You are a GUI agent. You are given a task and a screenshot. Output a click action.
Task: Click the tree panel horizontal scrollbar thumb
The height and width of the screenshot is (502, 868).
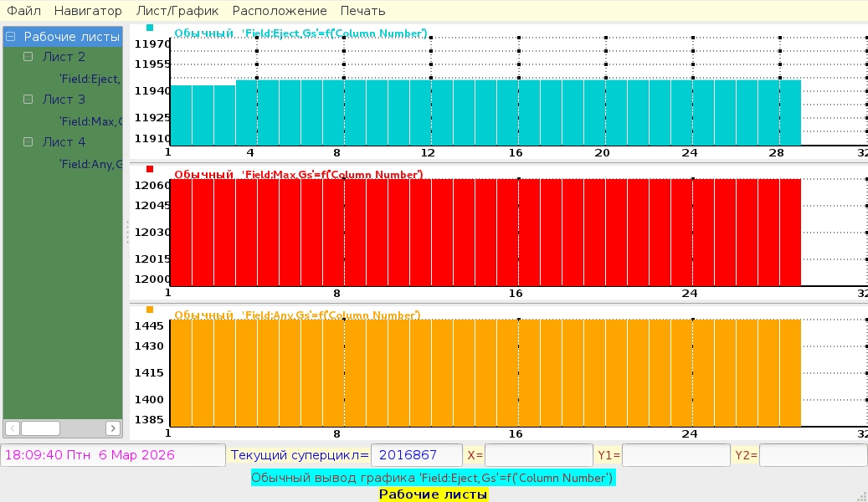40,428
